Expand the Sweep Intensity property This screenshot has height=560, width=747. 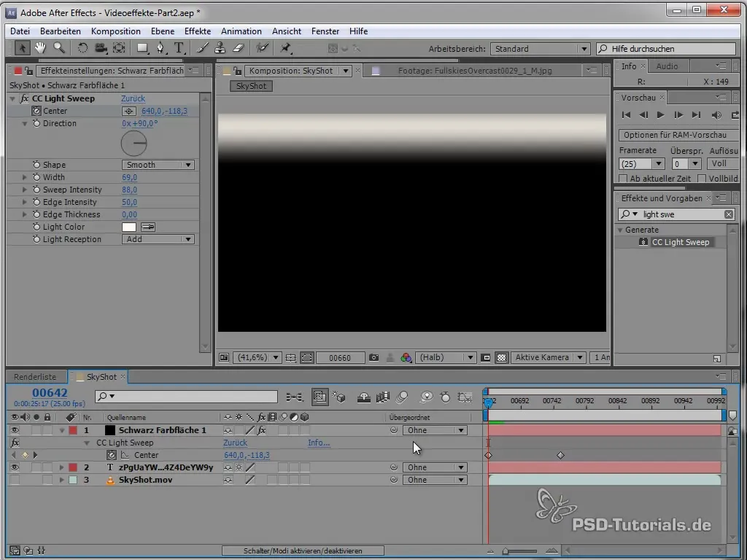coord(24,190)
